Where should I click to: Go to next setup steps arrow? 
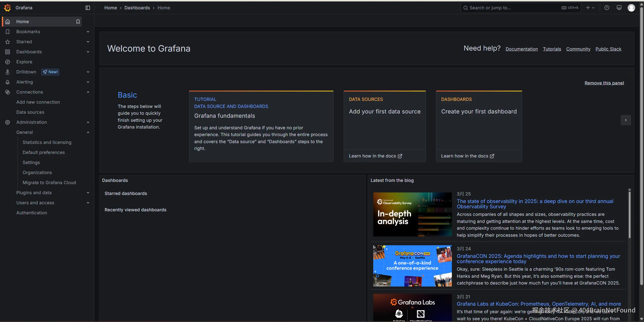coord(626,120)
